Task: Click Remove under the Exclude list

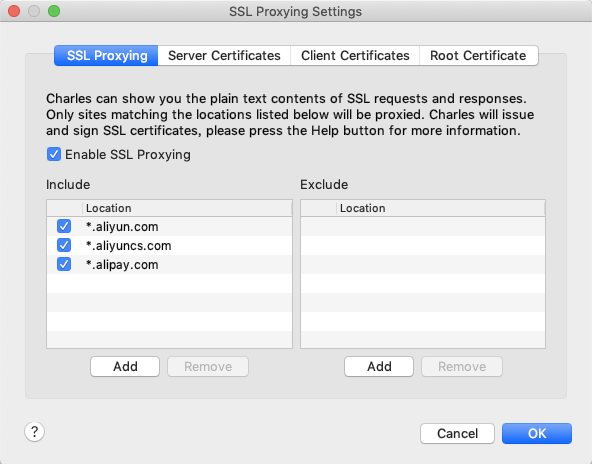Action: tap(462, 367)
